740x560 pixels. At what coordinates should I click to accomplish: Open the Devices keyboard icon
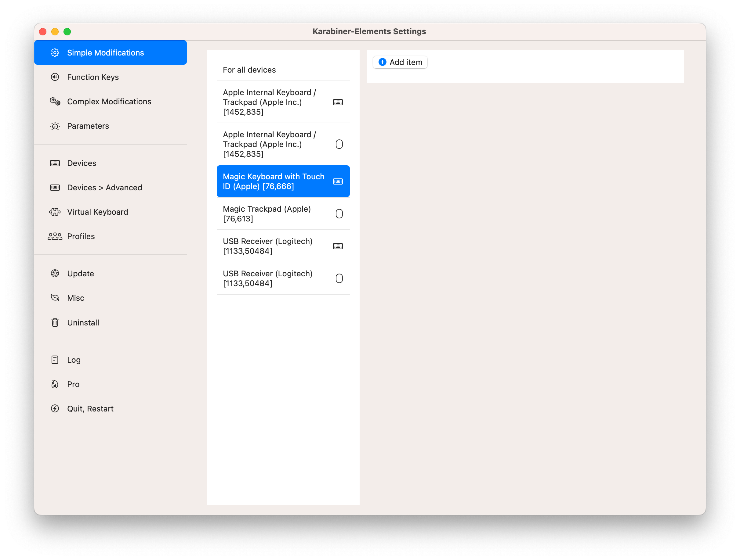[55, 163]
